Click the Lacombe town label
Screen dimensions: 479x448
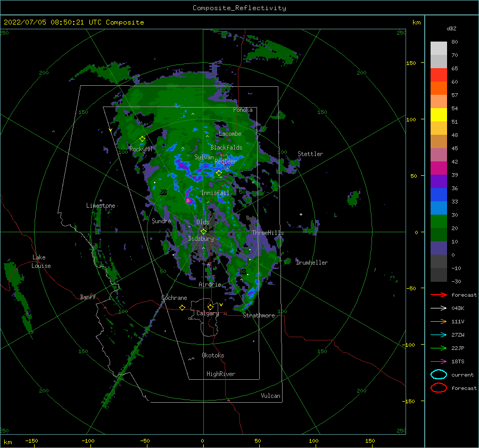pos(230,134)
